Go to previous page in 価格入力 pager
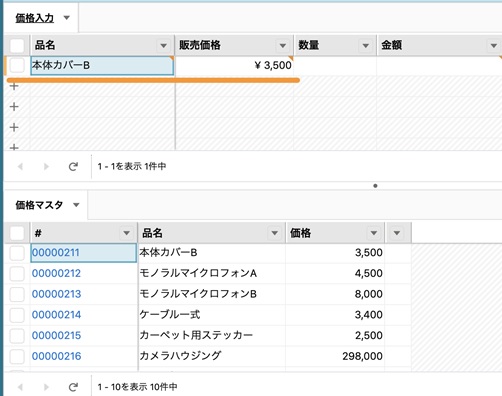502x396 pixels. coord(20,166)
